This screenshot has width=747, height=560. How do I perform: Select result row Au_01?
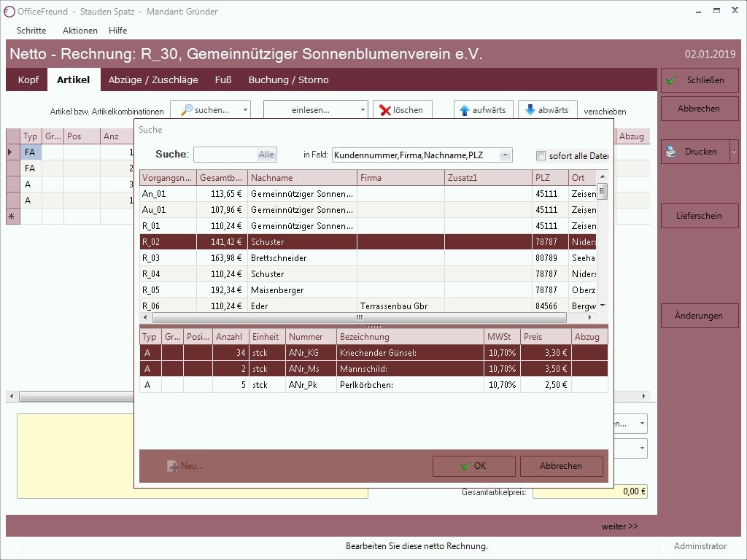[x=368, y=210]
